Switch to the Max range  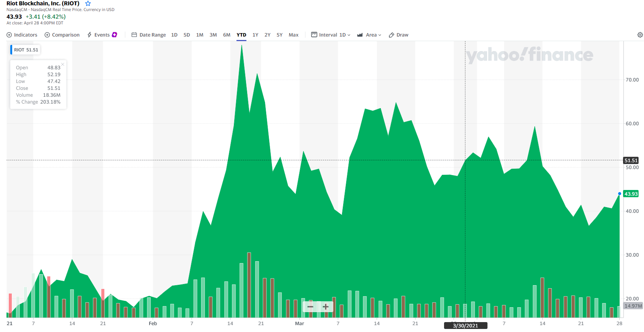click(294, 35)
